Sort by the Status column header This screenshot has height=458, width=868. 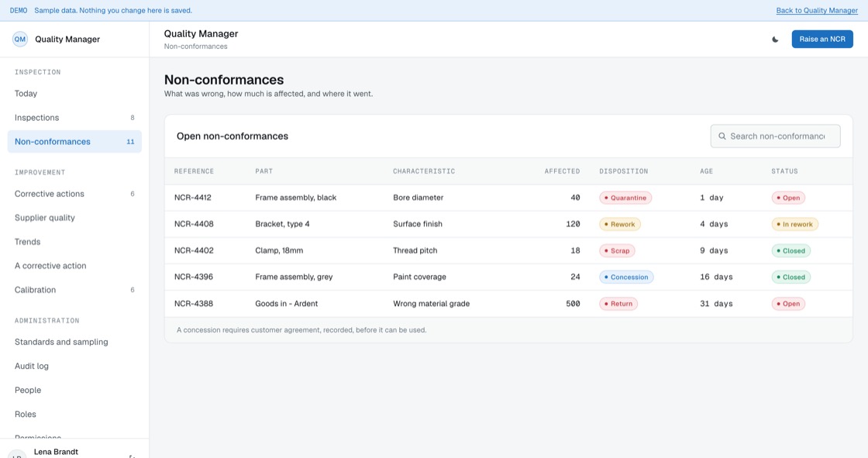coord(784,171)
